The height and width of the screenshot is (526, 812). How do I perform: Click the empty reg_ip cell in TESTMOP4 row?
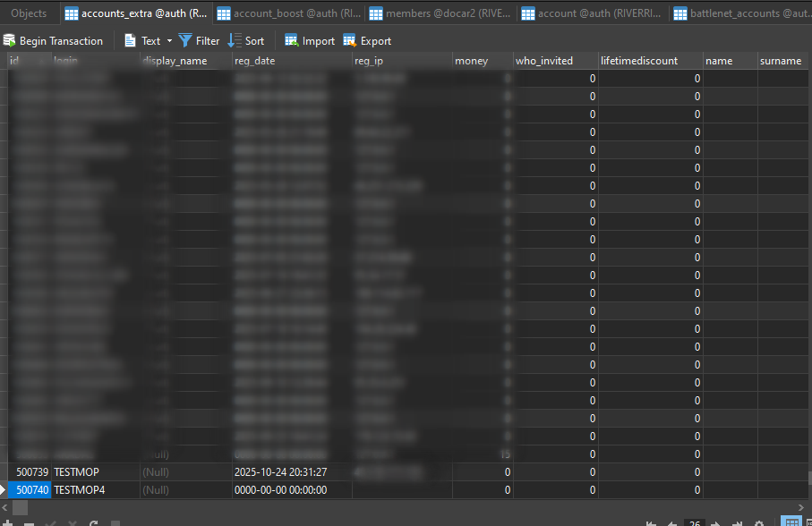[402, 490]
